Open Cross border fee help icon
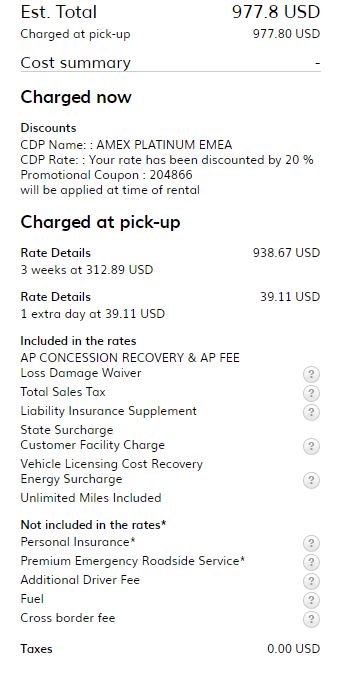 coord(311,619)
